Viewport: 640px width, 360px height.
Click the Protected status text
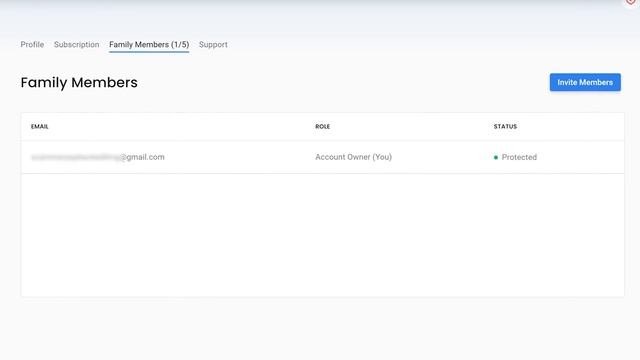click(x=519, y=157)
